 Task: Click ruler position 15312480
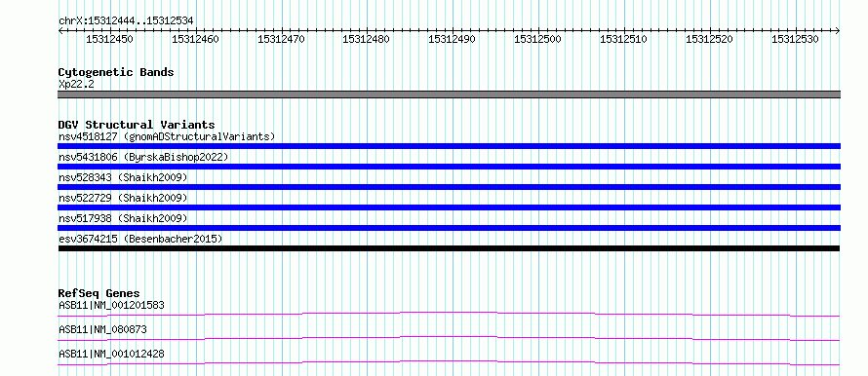tap(367, 39)
